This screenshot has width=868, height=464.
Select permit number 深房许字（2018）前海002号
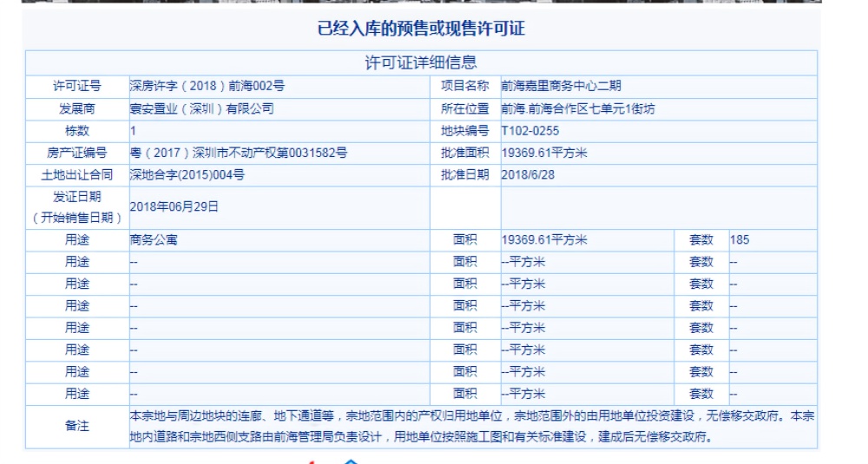coord(207,86)
